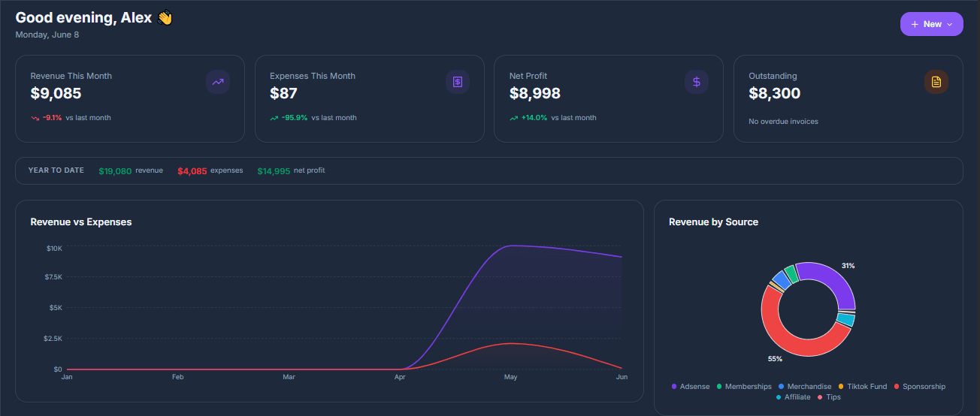Click year-to-date $4,085 expenses figure

click(192, 171)
